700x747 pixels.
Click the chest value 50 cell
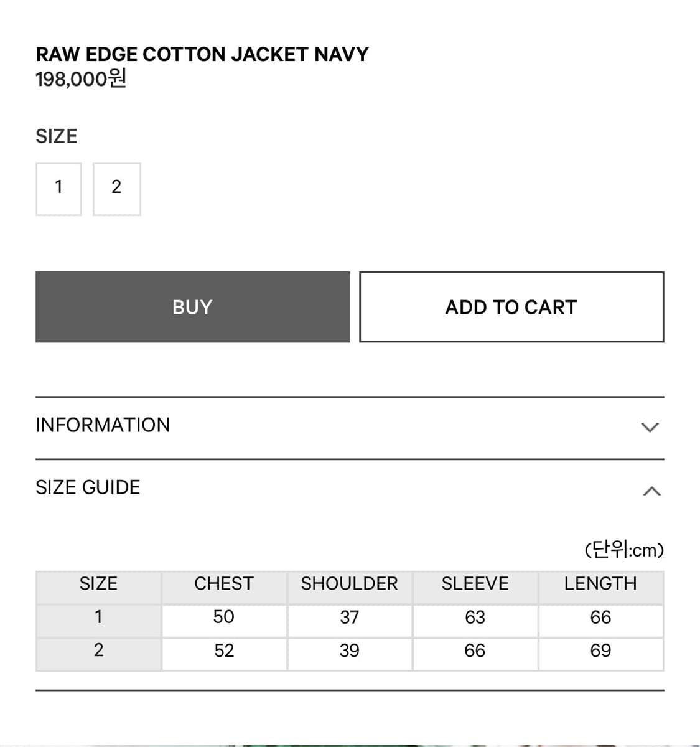click(x=224, y=618)
